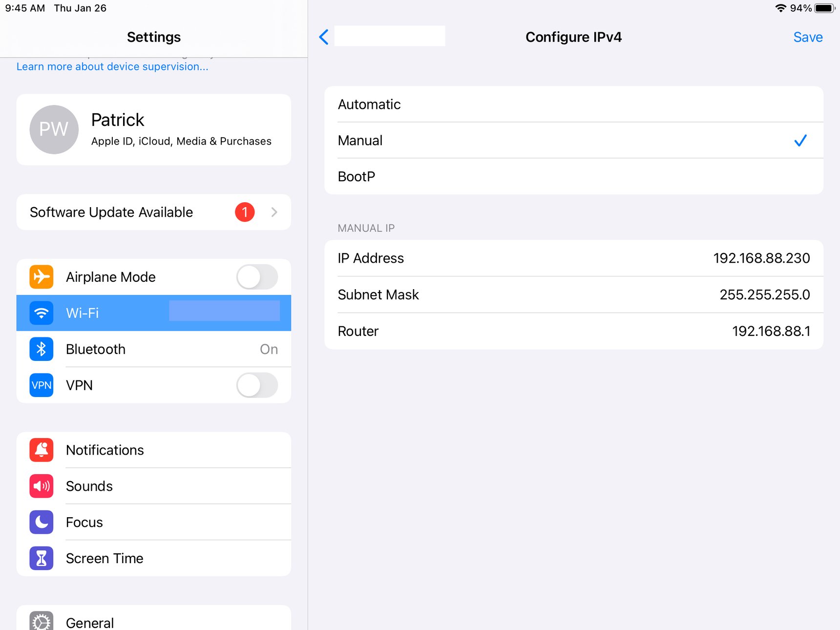Open Sounds via the speaker icon
The height and width of the screenshot is (630, 840).
click(x=42, y=486)
